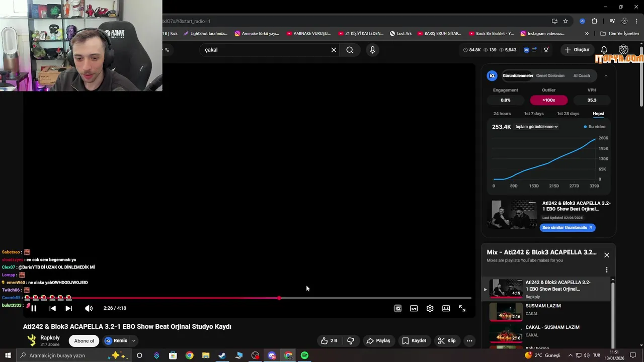Open player settings gear
644x362 pixels.
point(430,308)
